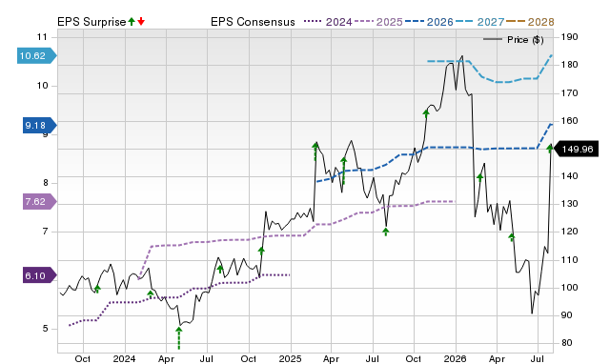Click the 180 price axis label
The image size is (610, 364).
(570, 65)
